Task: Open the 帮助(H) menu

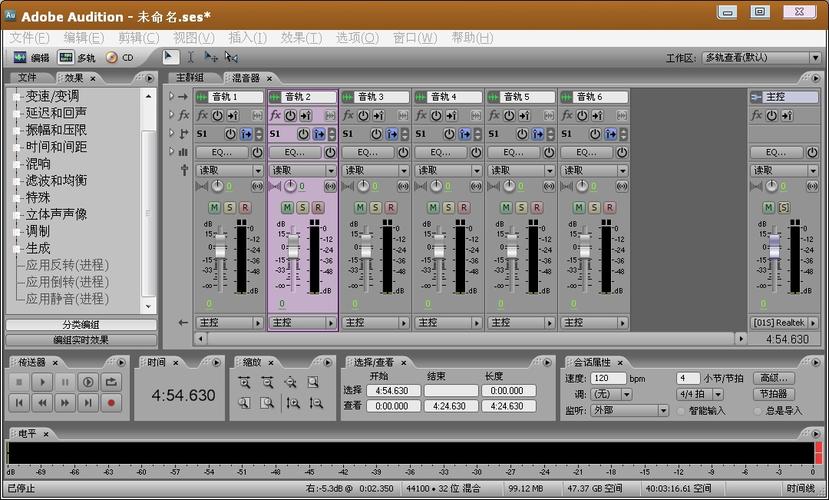Action: tap(472, 38)
